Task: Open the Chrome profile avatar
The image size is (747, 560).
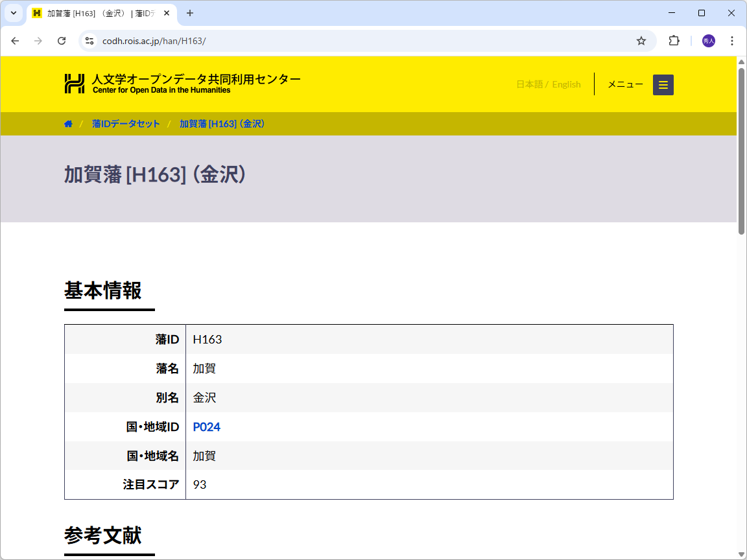Action: click(708, 41)
